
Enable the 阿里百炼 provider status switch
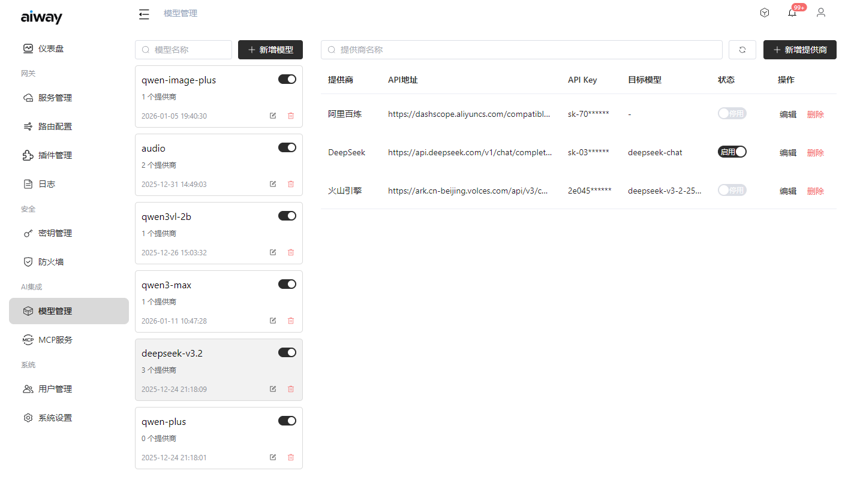[732, 114]
